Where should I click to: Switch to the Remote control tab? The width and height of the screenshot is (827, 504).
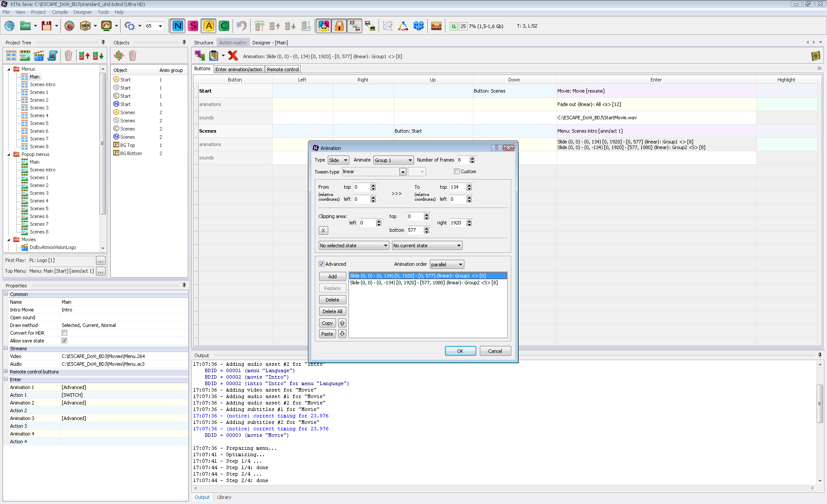point(283,69)
